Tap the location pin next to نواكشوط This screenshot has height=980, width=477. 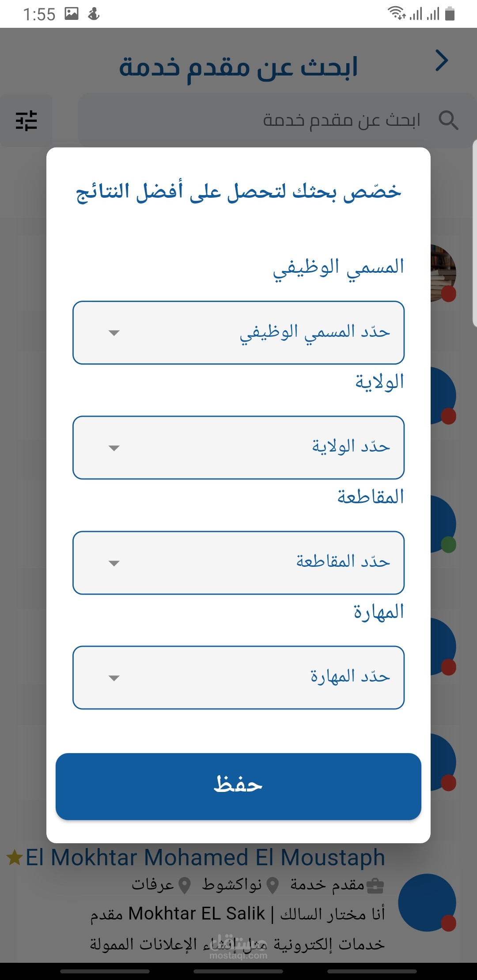click(x=273, y=886)
